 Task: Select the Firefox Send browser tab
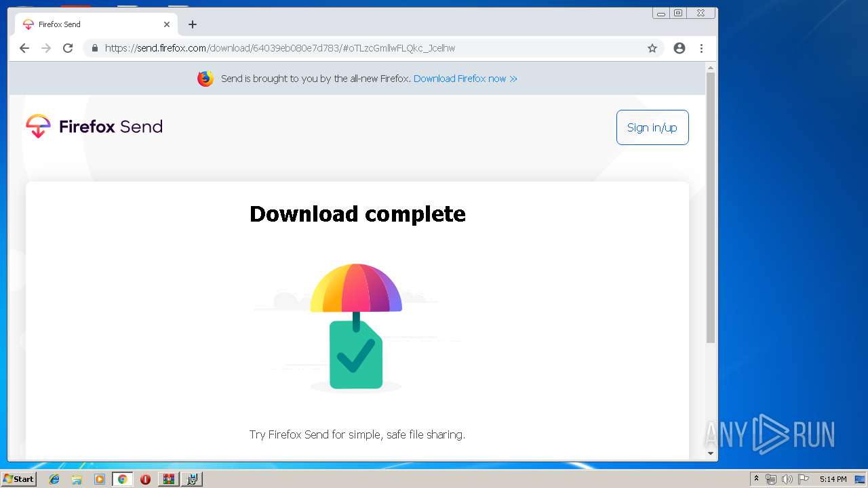(x=96, y=24)
